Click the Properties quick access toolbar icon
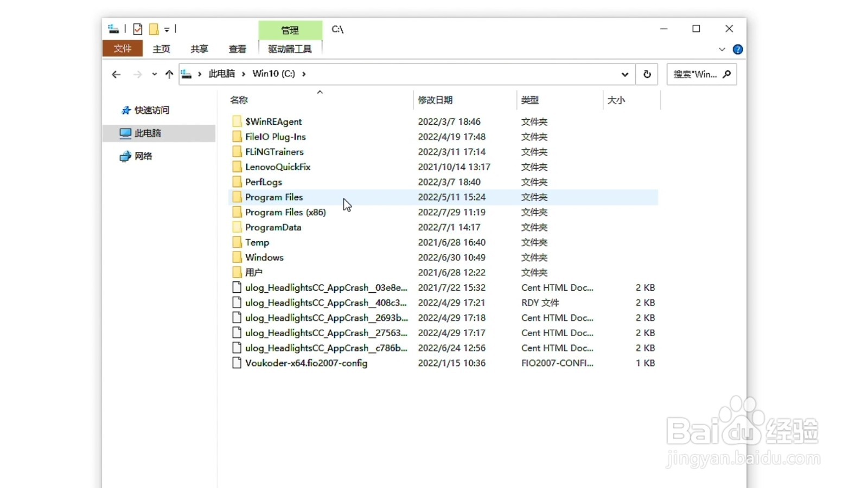Screen dimensions: 868x488 point(138,29)
